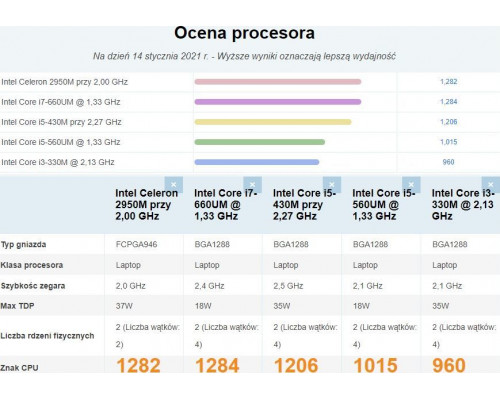
Task: Open the 1,284 score link
Action: (449, 102)
